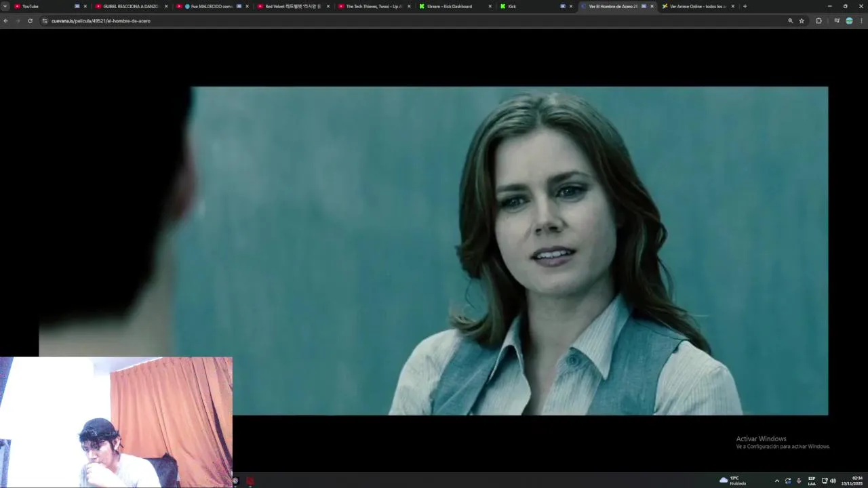
Task: Open the red app icon in taskbar
Action: click(250, 481)
